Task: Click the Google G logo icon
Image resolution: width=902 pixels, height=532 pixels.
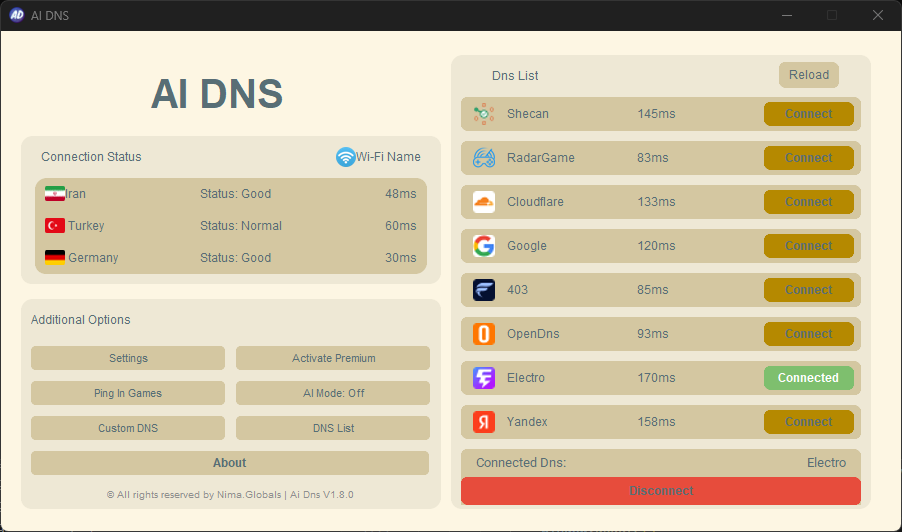Action: pyautogui.click(x=484, y=246)
